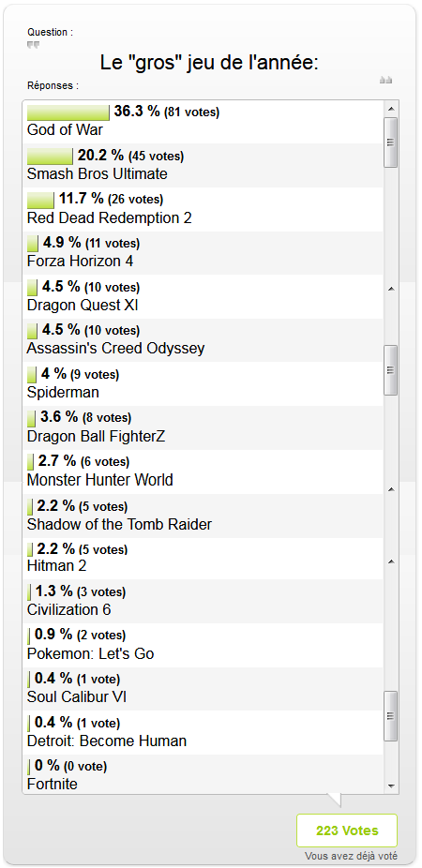Click the poll title Le "gros" jeu de l'année
Image resolution: width=422 pixels, height=868 pixels.
pyautogui.click(x=209, y=63)
